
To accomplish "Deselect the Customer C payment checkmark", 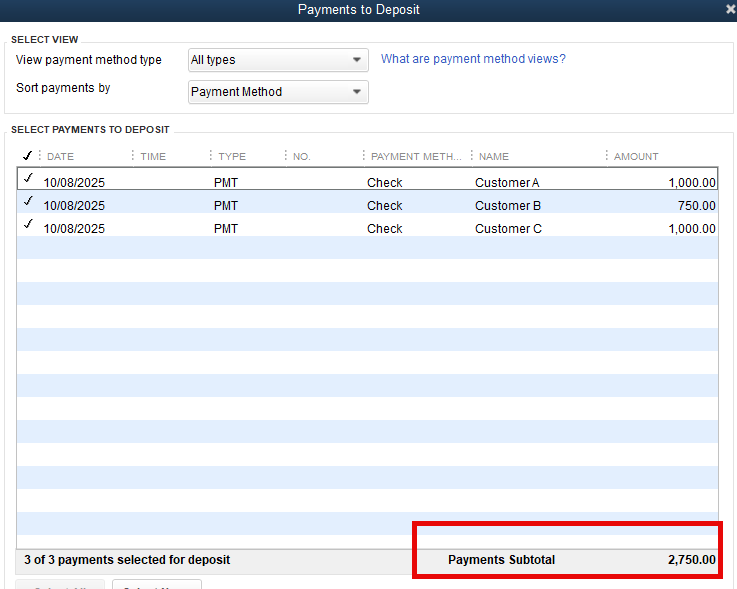I will point(28,225).
